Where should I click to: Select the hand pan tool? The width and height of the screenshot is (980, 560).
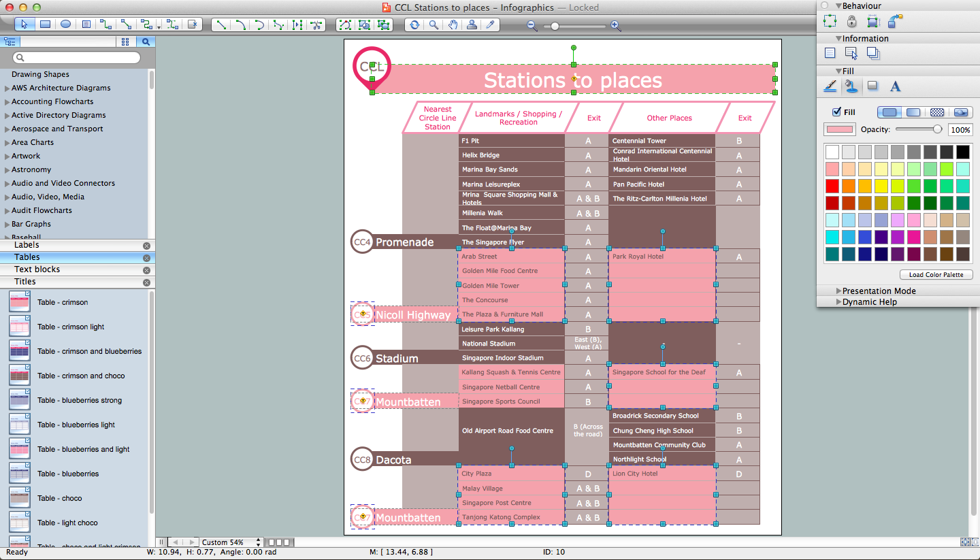pyautogui.click(x=453, y=25)
